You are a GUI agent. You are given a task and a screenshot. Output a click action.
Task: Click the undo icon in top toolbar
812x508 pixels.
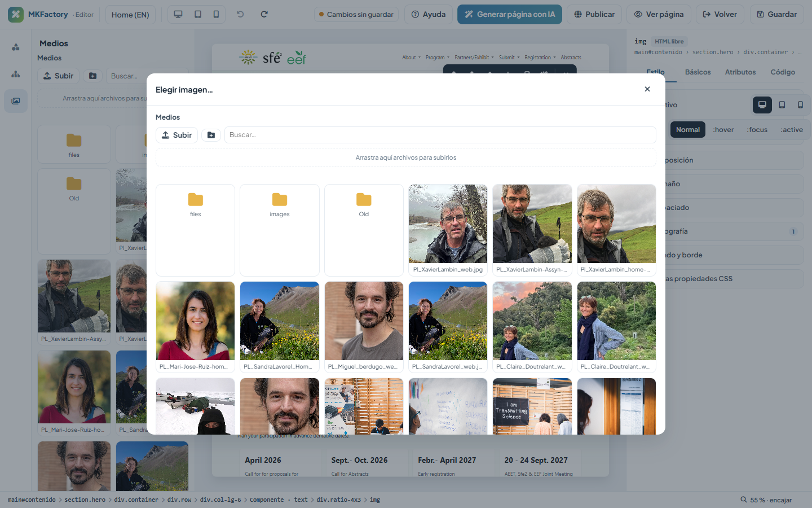click(240, 14)
